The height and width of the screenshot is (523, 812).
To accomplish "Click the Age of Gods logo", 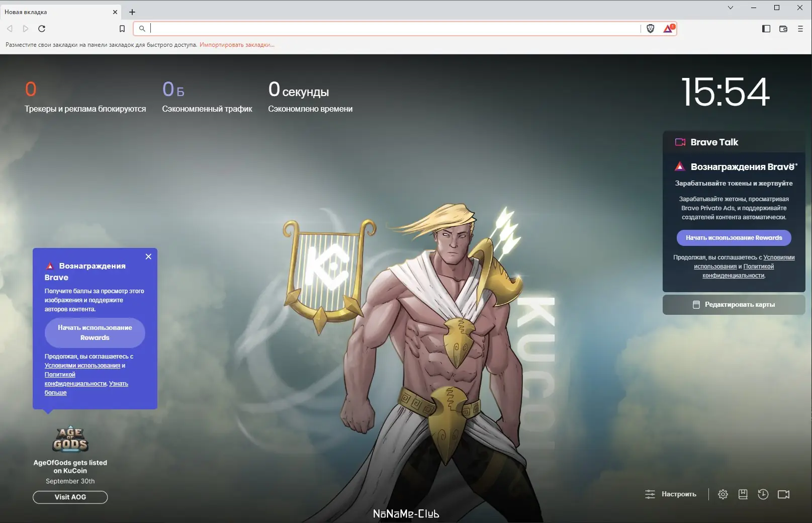I will click(x=70, y=439).
